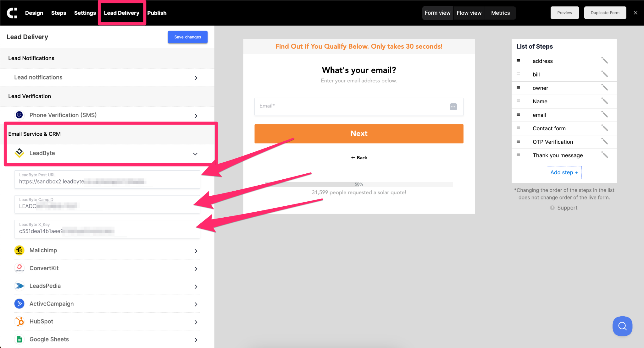This screenshot has width=644, height=348.
Task: Go to the Settings tab
Action: point(85,13)
